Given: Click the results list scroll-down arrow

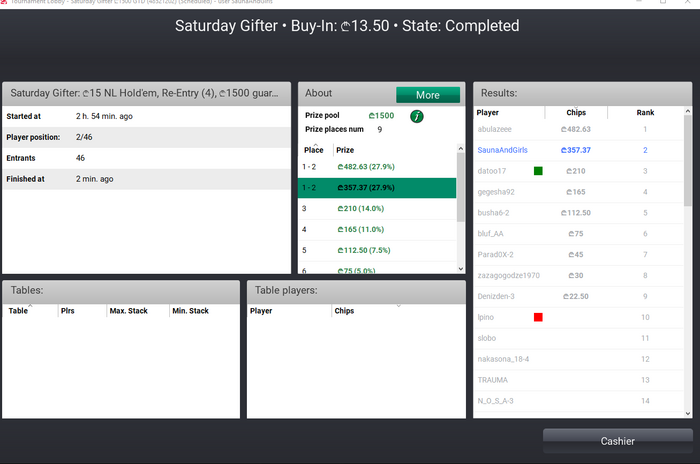Looking at the screenshot, I should pos(688,414).
